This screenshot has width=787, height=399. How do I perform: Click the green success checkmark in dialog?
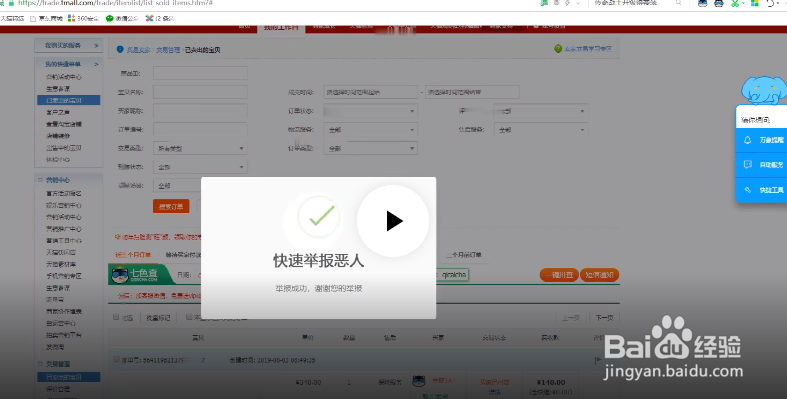point(319,216)
